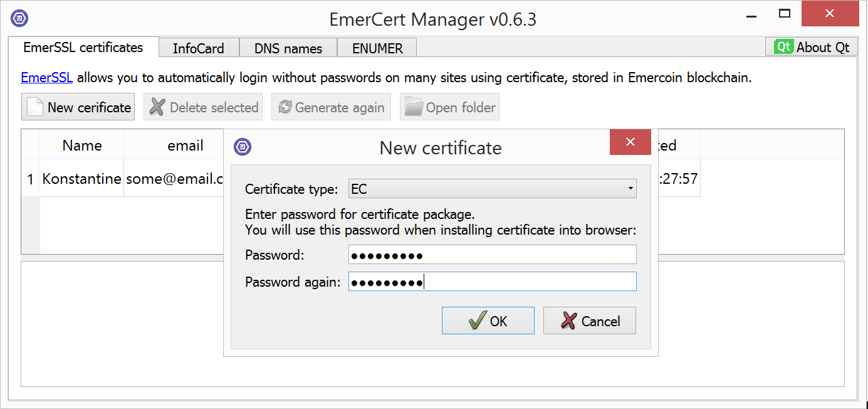Select the Konstantine table cell
Screen dimensions: 868x409
82,179
